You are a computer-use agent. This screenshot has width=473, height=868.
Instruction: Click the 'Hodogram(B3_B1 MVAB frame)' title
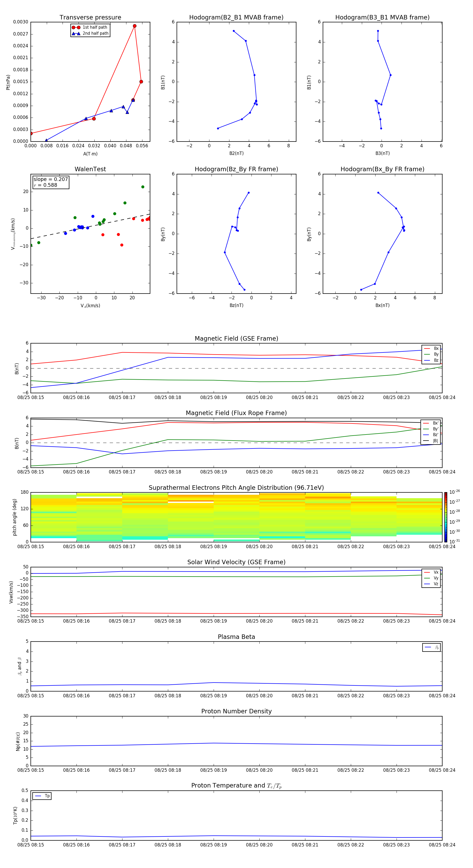click(x=382, y=18)
